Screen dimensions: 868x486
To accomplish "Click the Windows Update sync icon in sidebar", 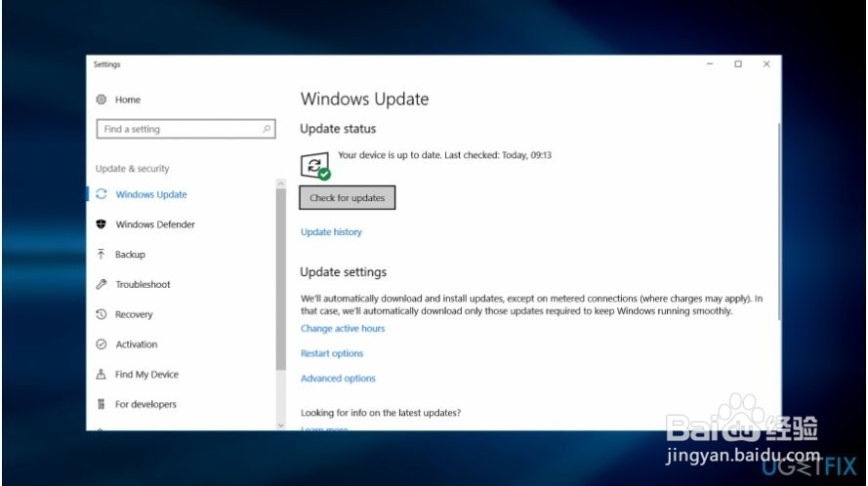I will 102,194.
